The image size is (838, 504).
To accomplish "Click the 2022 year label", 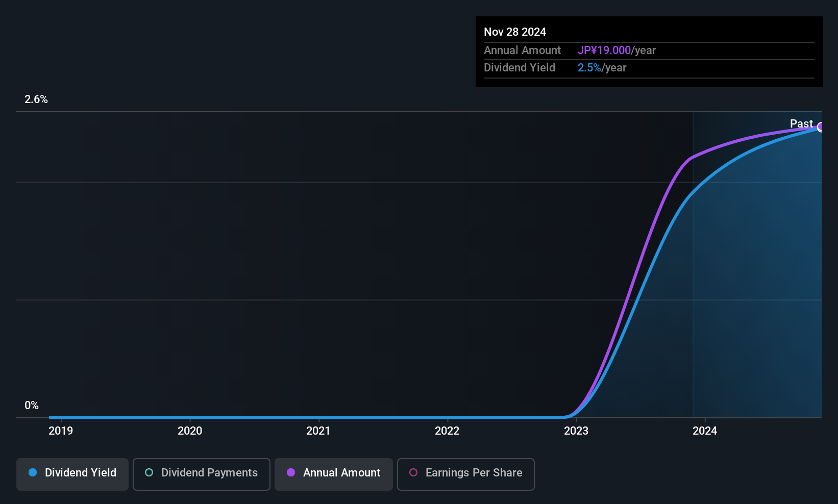I will [x=447, y=431].
